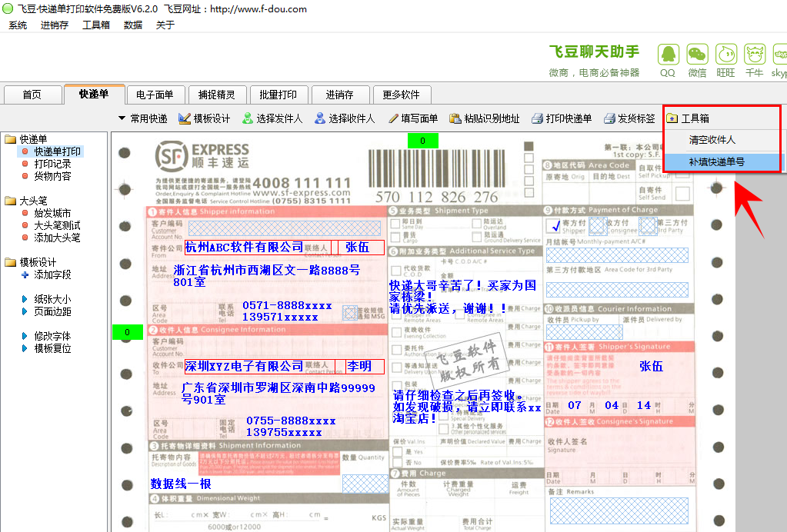Image resolution: width=787 pixels, height=532 pixels.
Task: Expand the 模板复位 item arrow
Action: 25,348
